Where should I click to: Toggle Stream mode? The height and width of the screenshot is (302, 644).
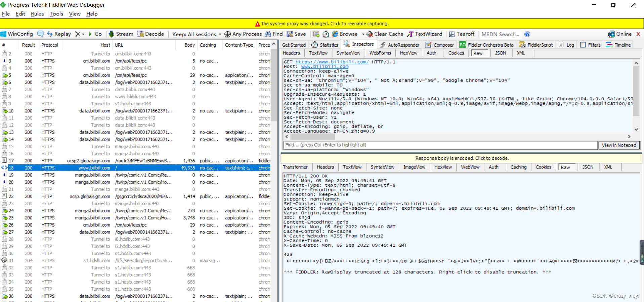point(121,34)
